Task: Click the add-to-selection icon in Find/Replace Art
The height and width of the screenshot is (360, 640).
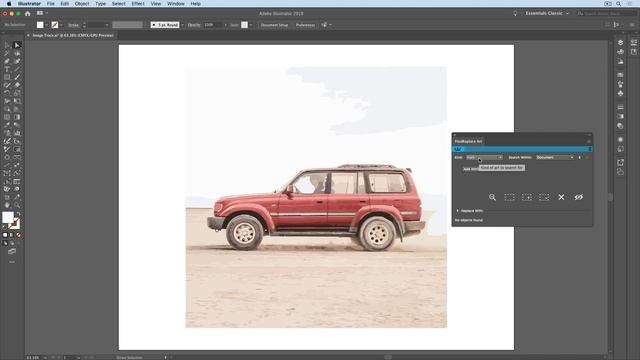Action: click(527, 197)
